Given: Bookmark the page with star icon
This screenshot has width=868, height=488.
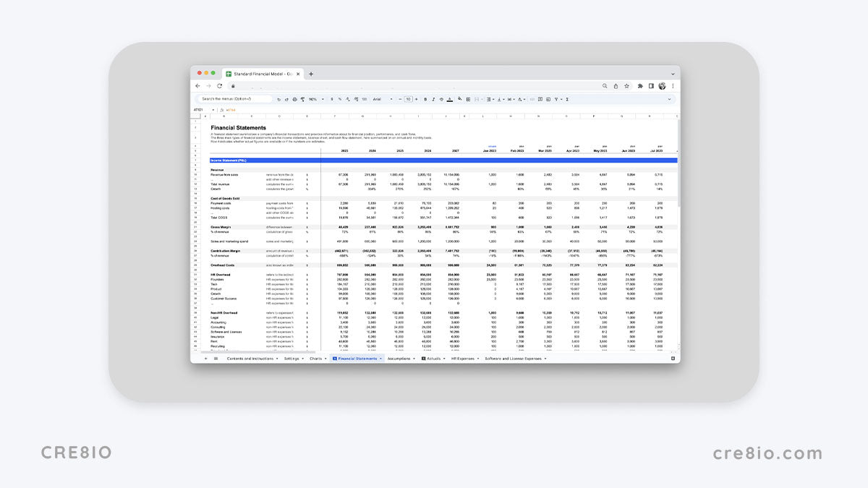Looking at the screenshot, I should pos(626,85).
